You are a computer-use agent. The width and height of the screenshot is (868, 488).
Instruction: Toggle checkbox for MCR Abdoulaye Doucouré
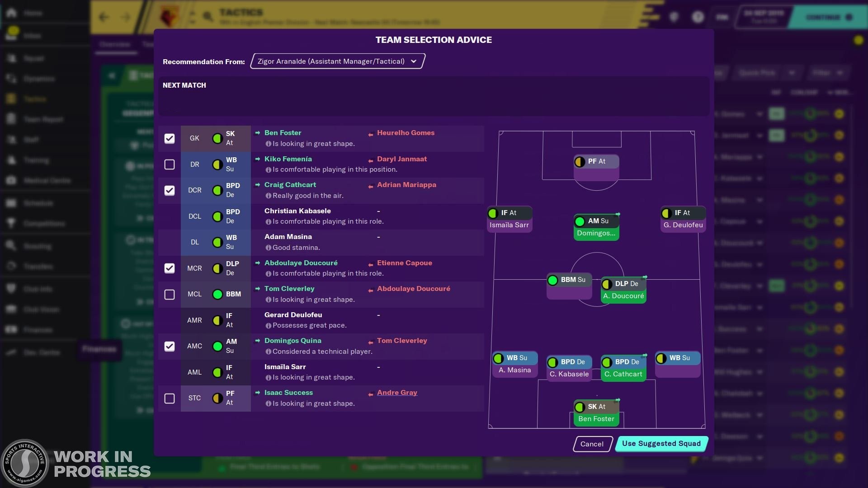pyautogui.click(x=170, y=268)
